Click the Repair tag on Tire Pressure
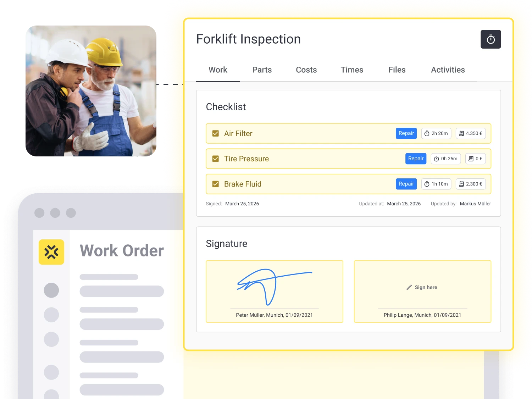The width and height of the screenshot is (532, 399). click(416, 159)
